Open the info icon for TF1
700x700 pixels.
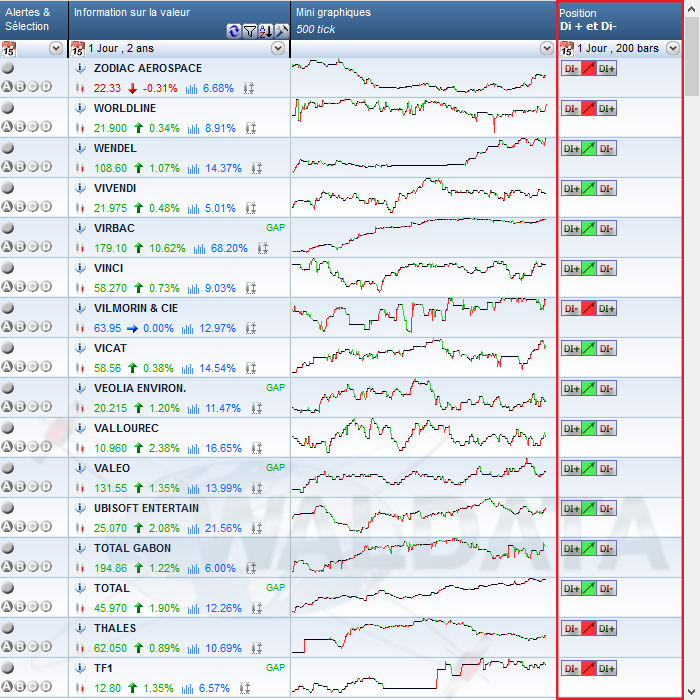click(80, 668)
